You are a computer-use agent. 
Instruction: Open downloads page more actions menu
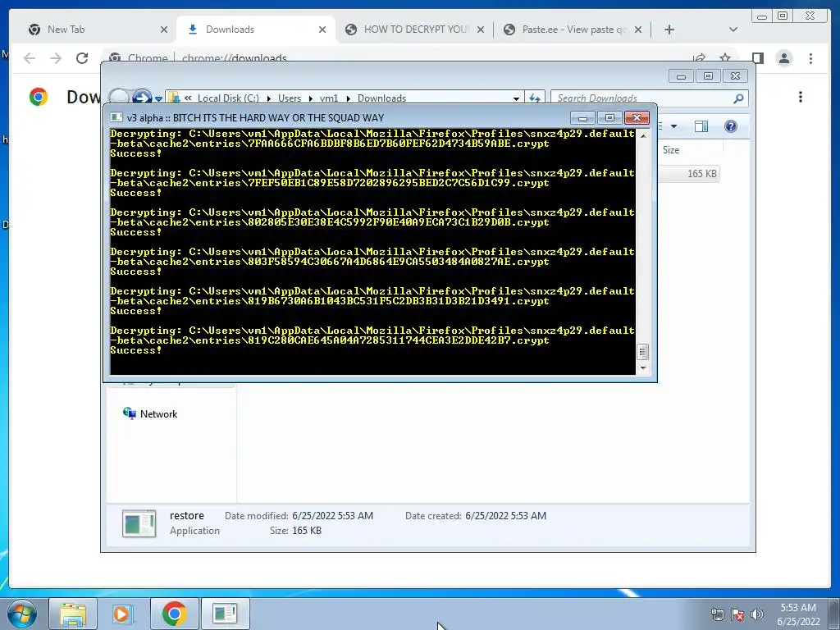[801, 97]
